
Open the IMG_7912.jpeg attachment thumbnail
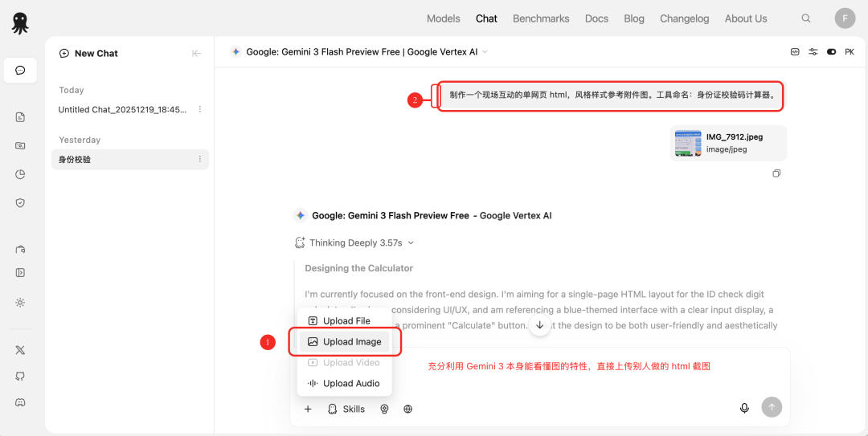[688, 143]
